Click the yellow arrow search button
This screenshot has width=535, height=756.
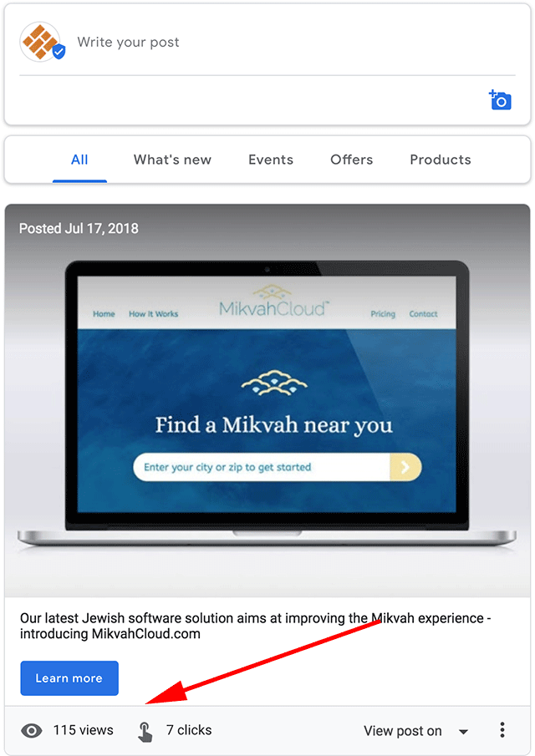[x=405, y=467]
